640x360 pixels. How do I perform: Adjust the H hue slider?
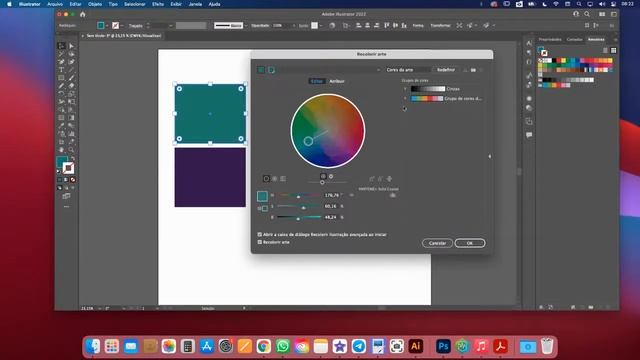click(x=299, y=196)
